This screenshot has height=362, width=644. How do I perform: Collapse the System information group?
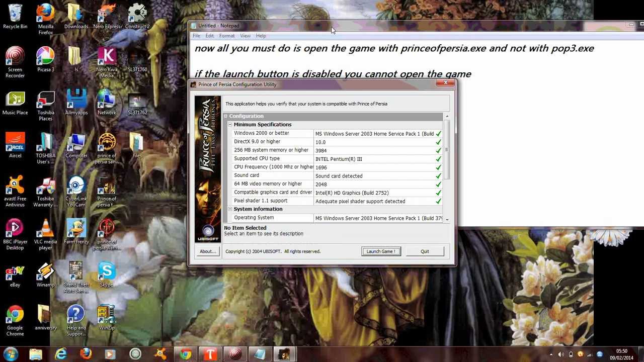[x=230, y=209]
